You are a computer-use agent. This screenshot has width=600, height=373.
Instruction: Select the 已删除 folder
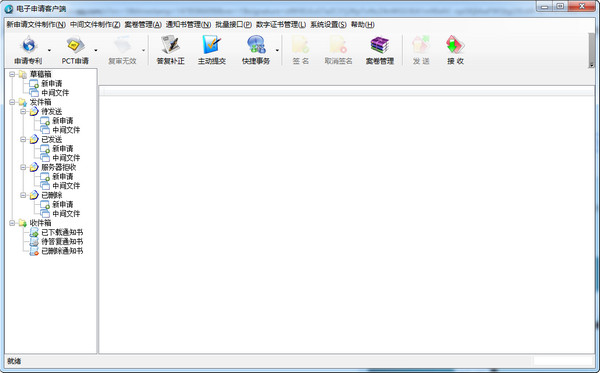(52, 195)
